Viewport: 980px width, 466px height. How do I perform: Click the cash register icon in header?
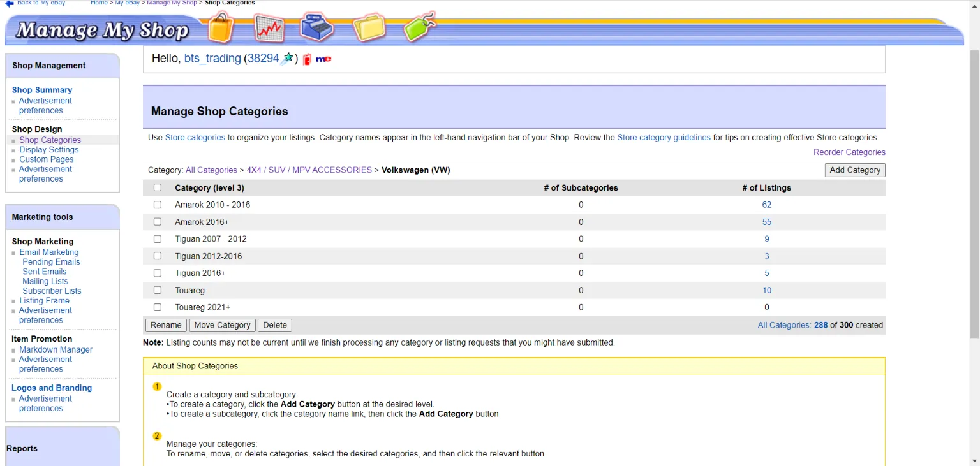(318, 28)
